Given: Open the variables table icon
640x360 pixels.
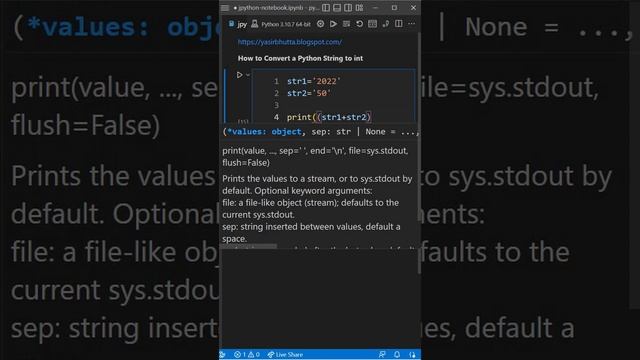Looking at the screenshot, I should point(372,24).
